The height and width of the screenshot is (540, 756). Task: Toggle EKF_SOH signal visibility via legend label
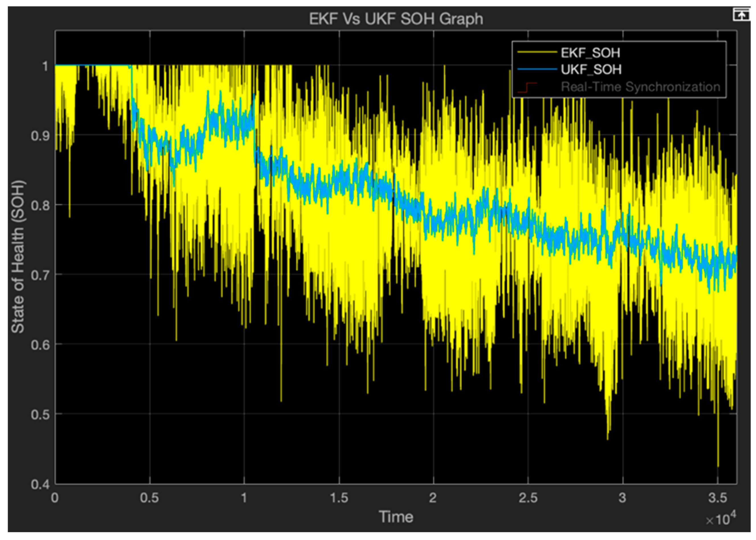coord(590,53)
